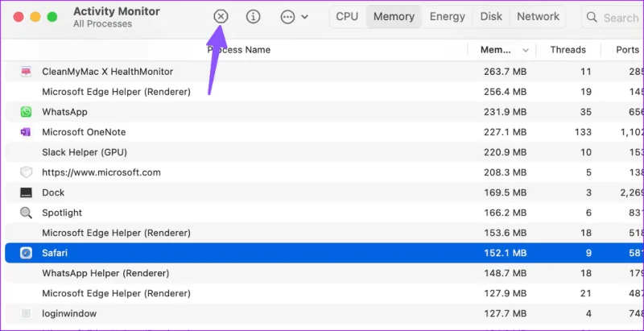Screen dimensions: 644x331
Task: Select the Spotlight process name
Action: point(62,213)
